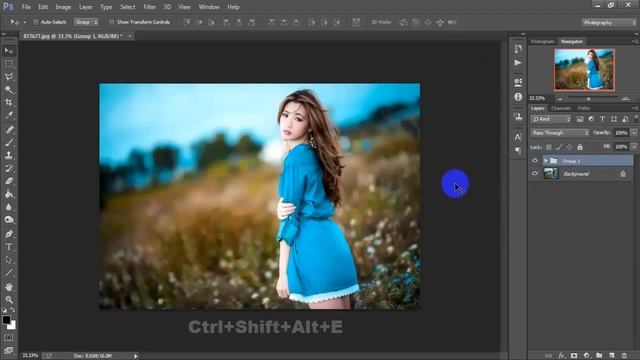Screen dimensions: 640x360
Task: Open the Auto-Select Group dropdown
Action: (86, 22)
